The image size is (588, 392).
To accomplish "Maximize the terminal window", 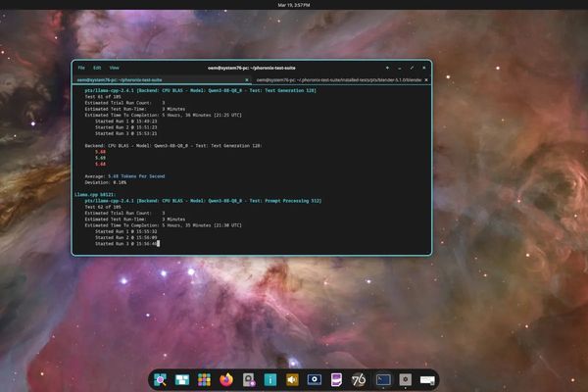I will tap(412, 68).
